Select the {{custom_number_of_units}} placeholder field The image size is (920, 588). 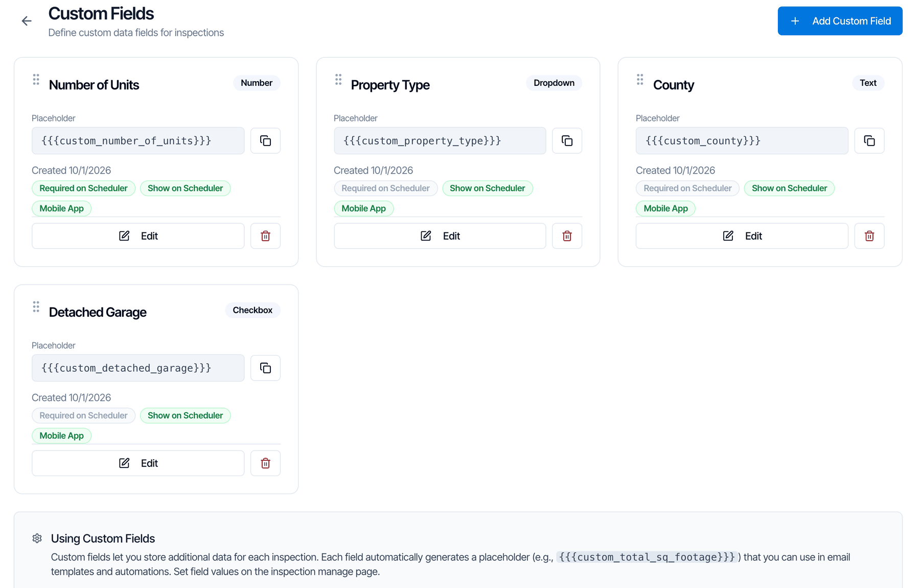coord(138,141)
